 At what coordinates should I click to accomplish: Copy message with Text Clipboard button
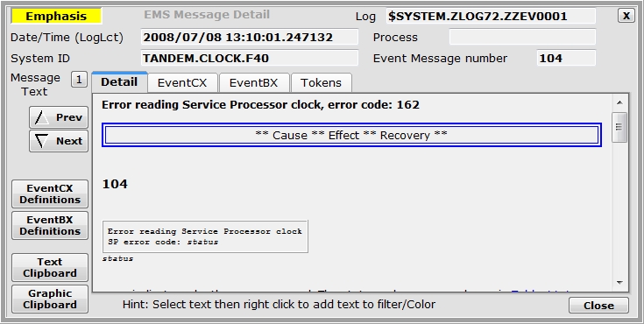coord(50,267)
